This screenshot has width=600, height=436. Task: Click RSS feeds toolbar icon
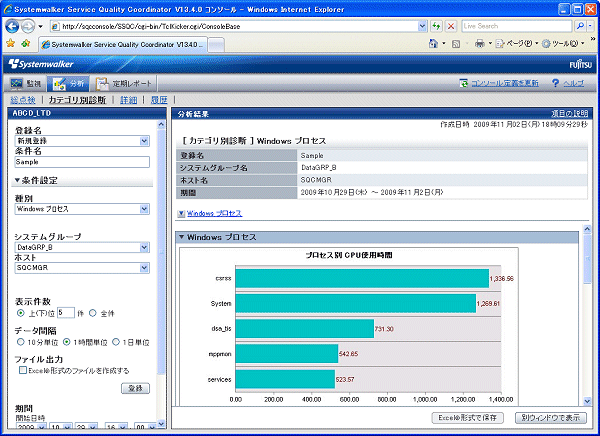(456, 44)
